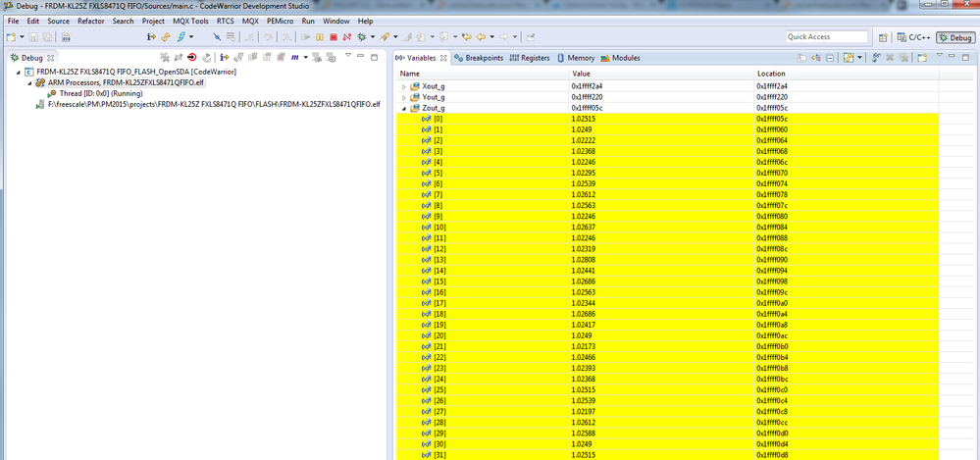
Task: Click the red Terminate button in main toolbar
Action: click(334, 37)
